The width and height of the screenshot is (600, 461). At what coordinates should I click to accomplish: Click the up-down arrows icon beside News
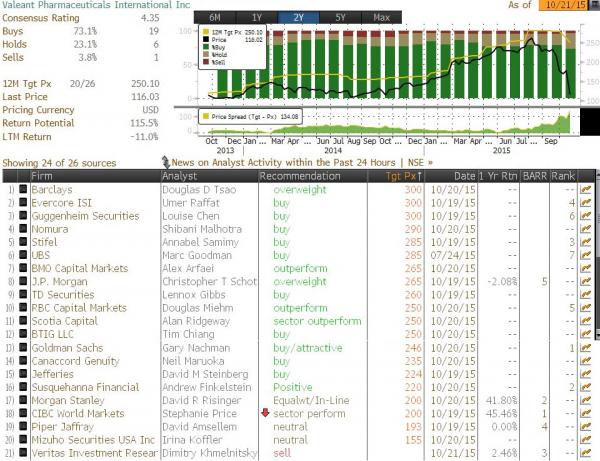coord(165,162)
